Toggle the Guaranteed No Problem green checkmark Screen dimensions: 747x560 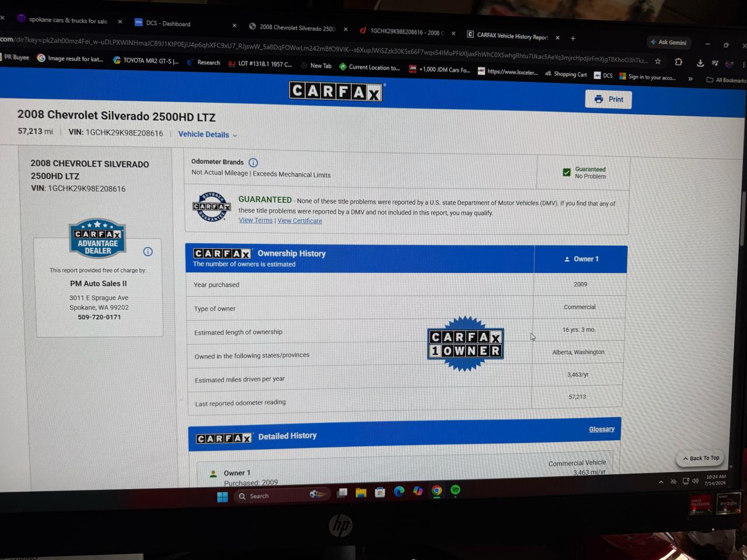pyautogui.click(x=566, y=172)
